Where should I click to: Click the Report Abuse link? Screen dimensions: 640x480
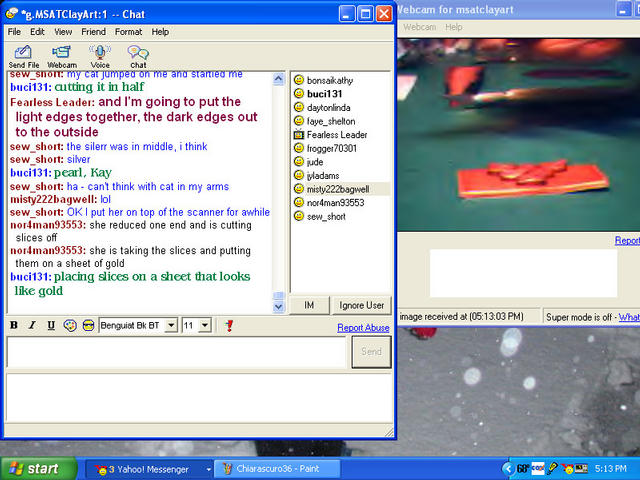coord(363,327)
